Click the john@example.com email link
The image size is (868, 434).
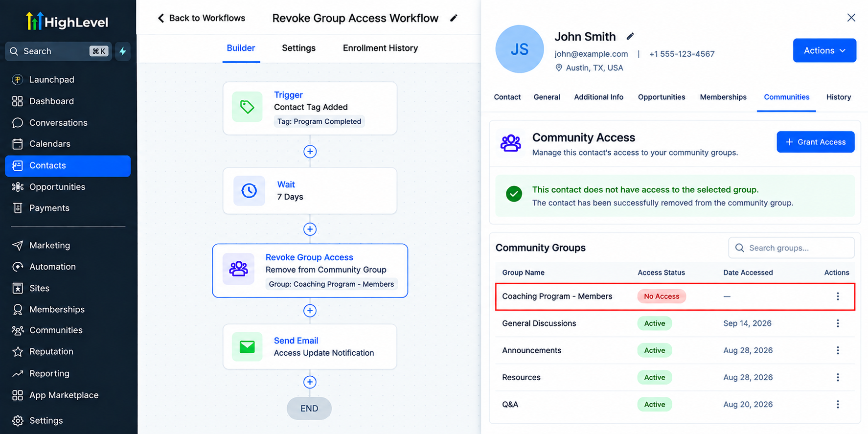tap(591, 54)
